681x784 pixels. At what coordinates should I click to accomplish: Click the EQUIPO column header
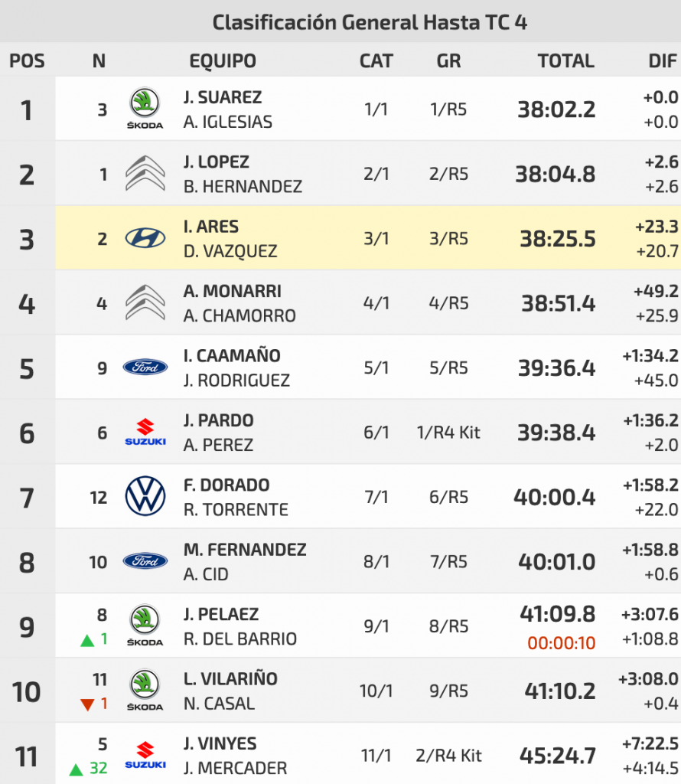223,61
